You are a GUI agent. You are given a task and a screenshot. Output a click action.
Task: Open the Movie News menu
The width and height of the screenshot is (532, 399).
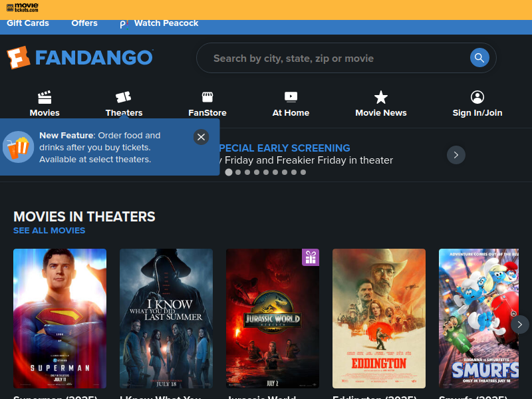pyautogui.click(x=380, y=104)
